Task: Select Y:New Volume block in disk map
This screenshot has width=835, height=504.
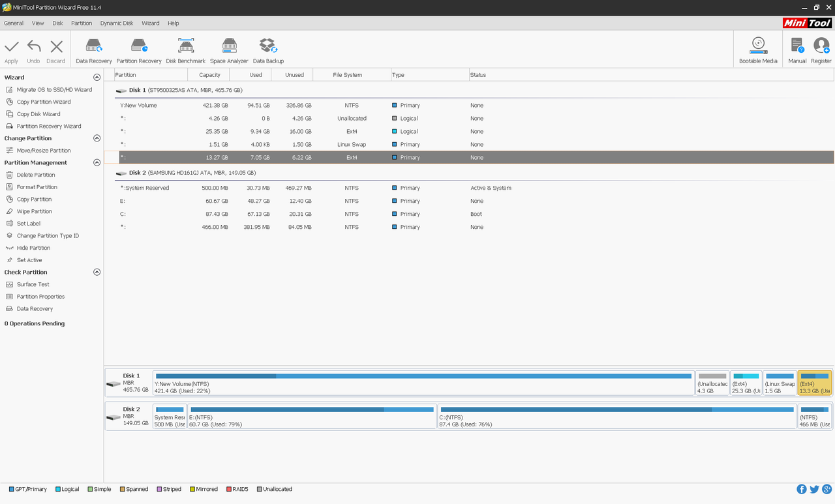Action: pos(423,383)
